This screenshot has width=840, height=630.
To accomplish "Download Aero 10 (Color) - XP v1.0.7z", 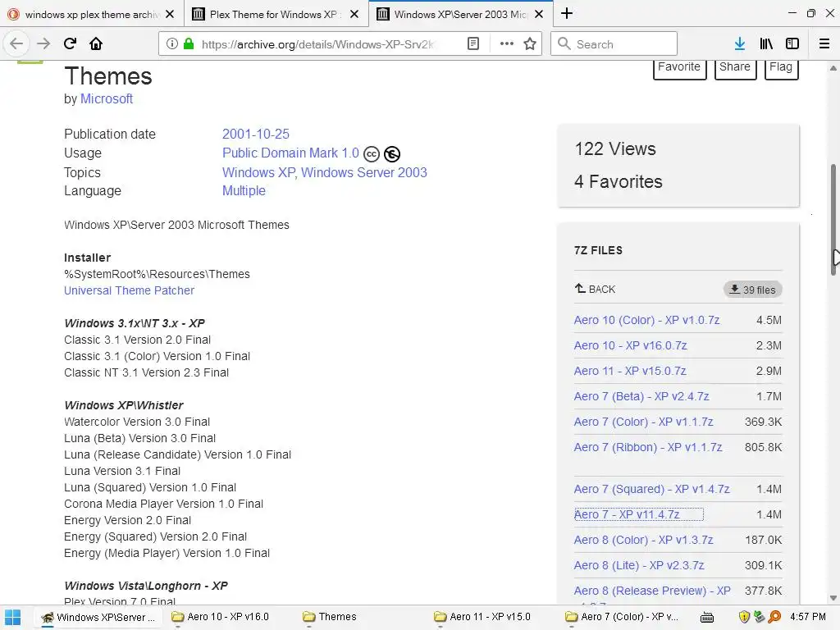I will pos(646,321).
